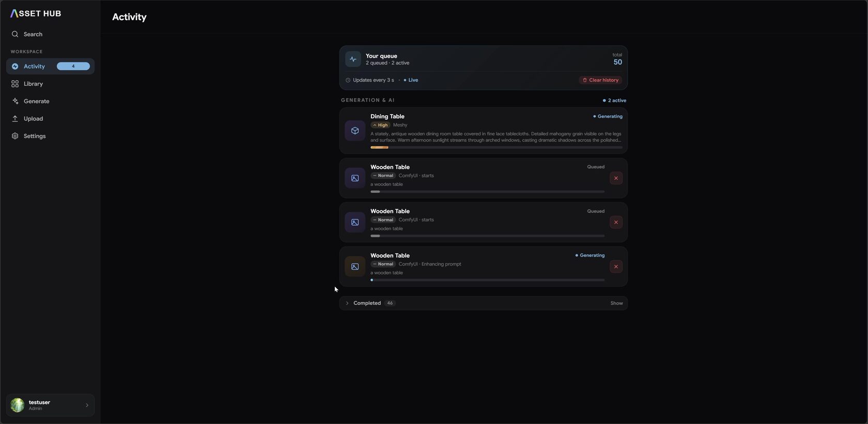The height and width of the screenshot is (424, 868).
Task: Click the GENERATION & AI section header
Action: click(x=367, y=100)
